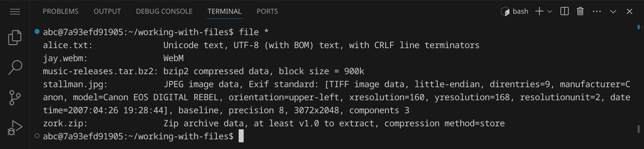The width and height of the screenshot is (644, 149).
Task: Switch to the PROBLEMS tab
Action: coord(61,11)
